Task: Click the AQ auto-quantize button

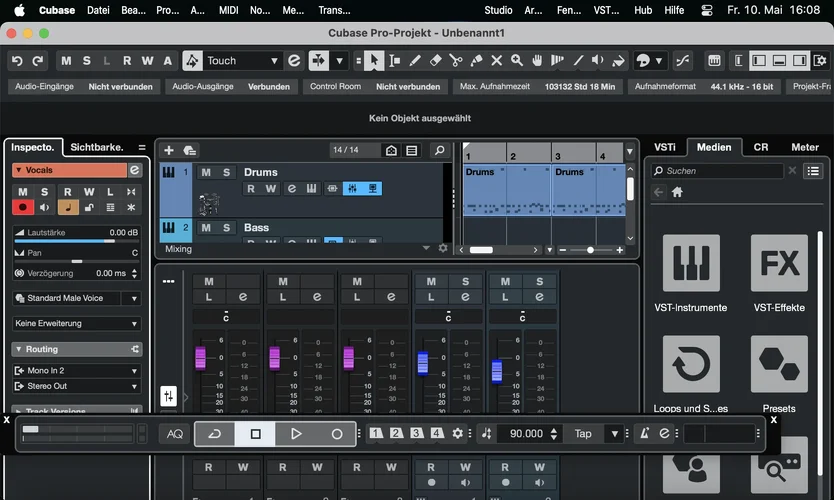Action: click(175, 434)
